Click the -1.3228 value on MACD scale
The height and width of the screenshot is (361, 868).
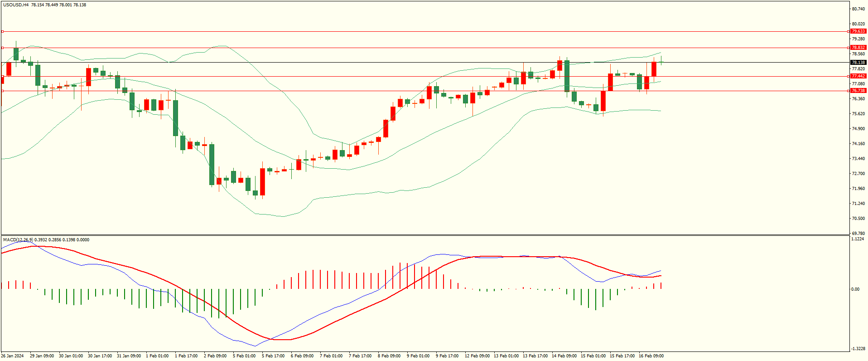[858, 349]
